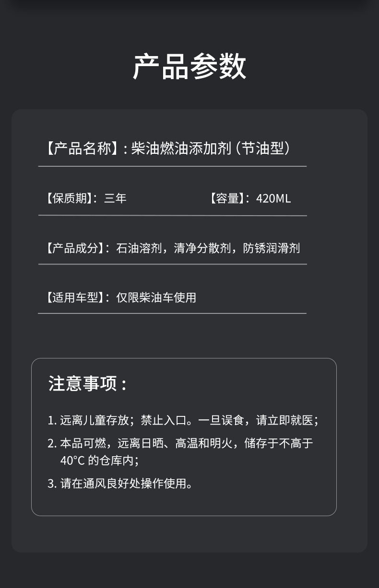Click the 产品参数 heading
379x588 pixels.
tap(189, 66)
